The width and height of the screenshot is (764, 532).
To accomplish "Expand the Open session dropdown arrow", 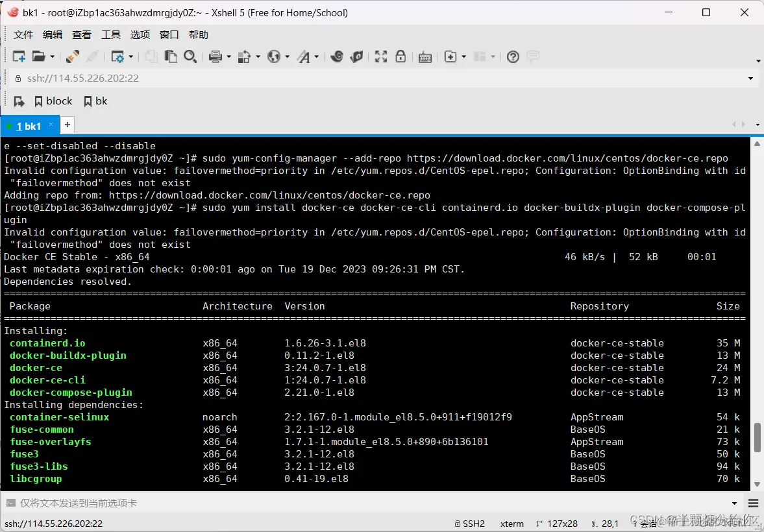I will pos(52,57).
